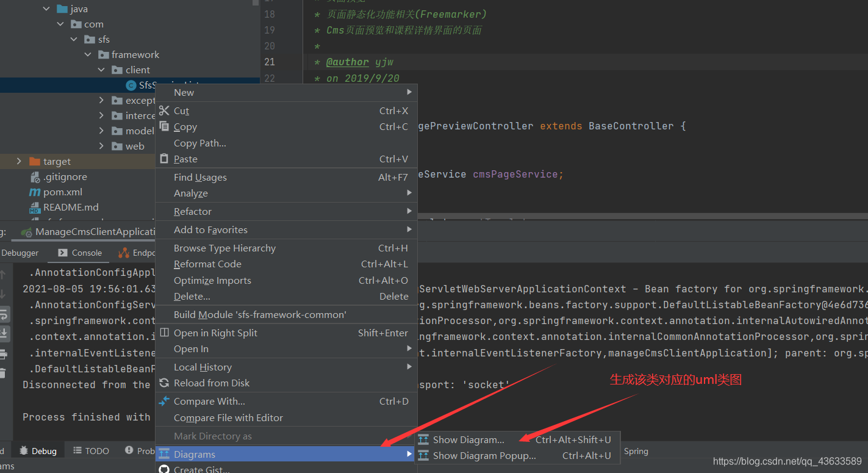Click the Show Diagram icon in submenu

(423, 439)
